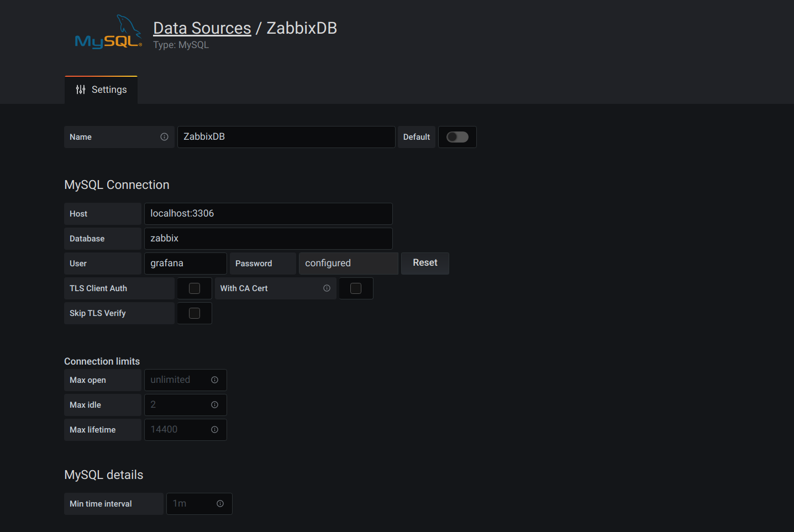Viewport: 794px width, 532px height.
Task: Click the Host field showing localhost:3306
Action: tap(268, 213)
